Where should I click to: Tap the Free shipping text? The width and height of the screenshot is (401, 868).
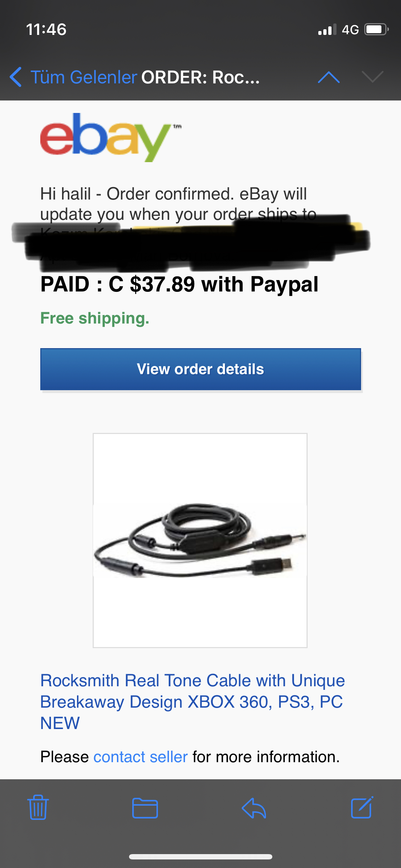95,318
